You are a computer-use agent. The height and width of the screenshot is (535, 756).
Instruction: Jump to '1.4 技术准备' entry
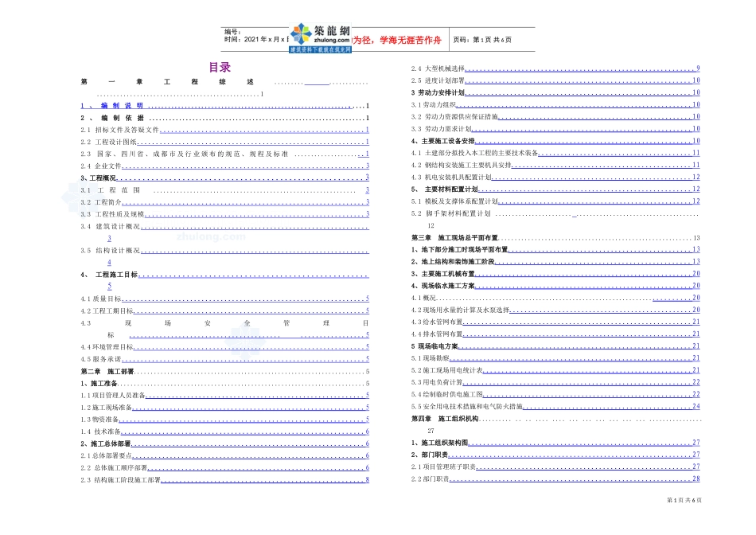224,432
